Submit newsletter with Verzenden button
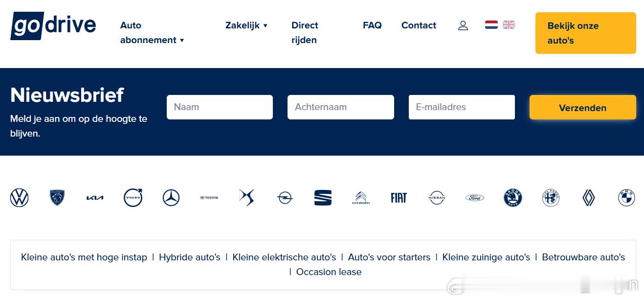 tap(582, 107)
